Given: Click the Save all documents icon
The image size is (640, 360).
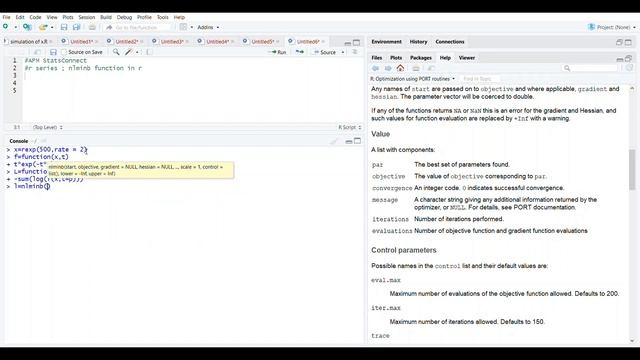Looking at the screenshot, I should click(x=76, y=27).
